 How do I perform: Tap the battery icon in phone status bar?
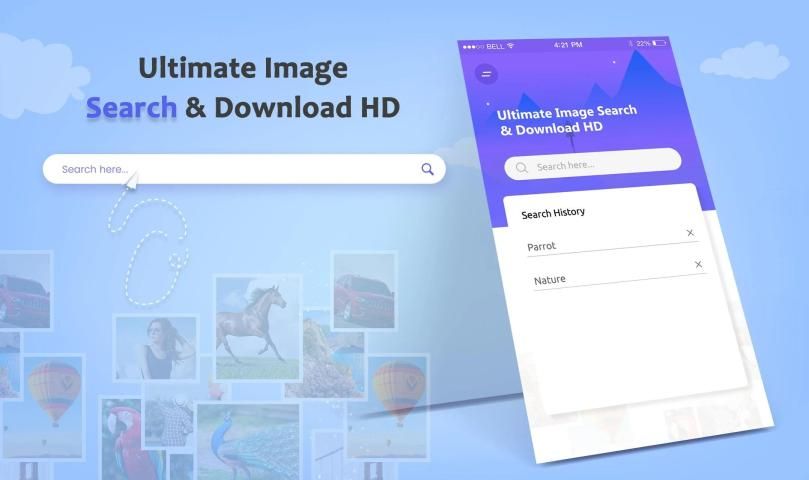point(659,43)
